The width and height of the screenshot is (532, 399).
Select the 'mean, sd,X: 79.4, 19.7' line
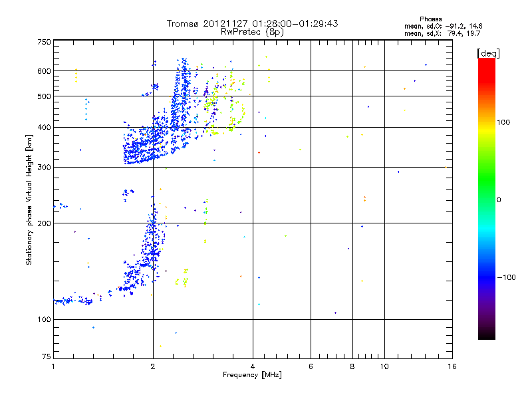coord(442,34)
